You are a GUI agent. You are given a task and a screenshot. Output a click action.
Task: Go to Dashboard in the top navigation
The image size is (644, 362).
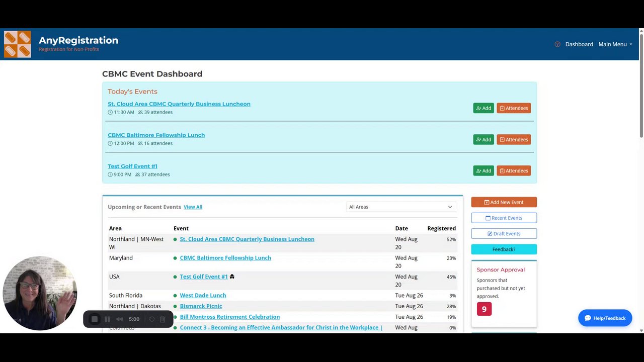click(579, 44)
